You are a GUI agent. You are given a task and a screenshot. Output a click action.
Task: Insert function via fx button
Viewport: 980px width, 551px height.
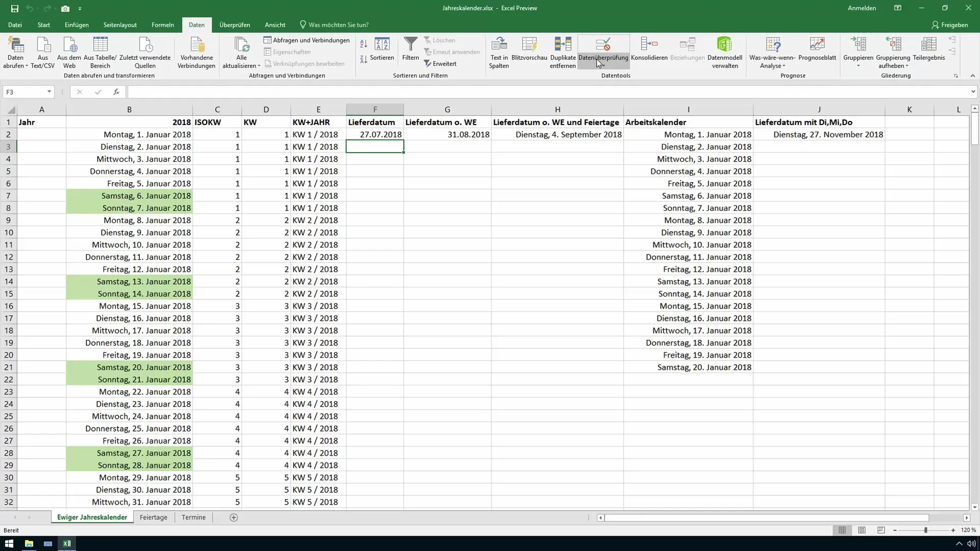pos(116,92)
